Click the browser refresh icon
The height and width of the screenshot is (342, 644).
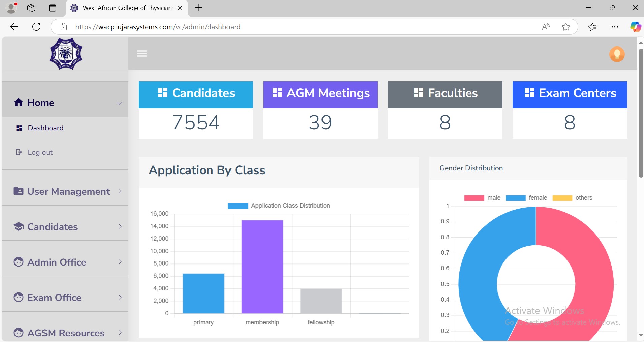coord(36,27)
